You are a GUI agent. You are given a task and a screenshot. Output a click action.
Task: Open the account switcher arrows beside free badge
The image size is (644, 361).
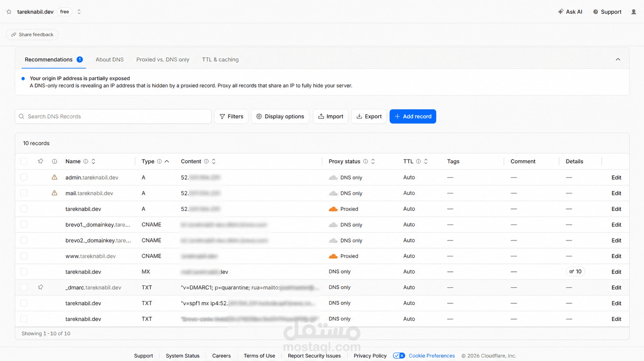[79, 12]
